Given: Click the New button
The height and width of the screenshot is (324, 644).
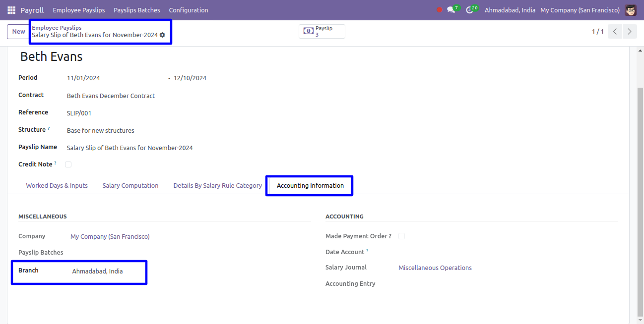Looking at the screenshot, I should tap(19, 32).
